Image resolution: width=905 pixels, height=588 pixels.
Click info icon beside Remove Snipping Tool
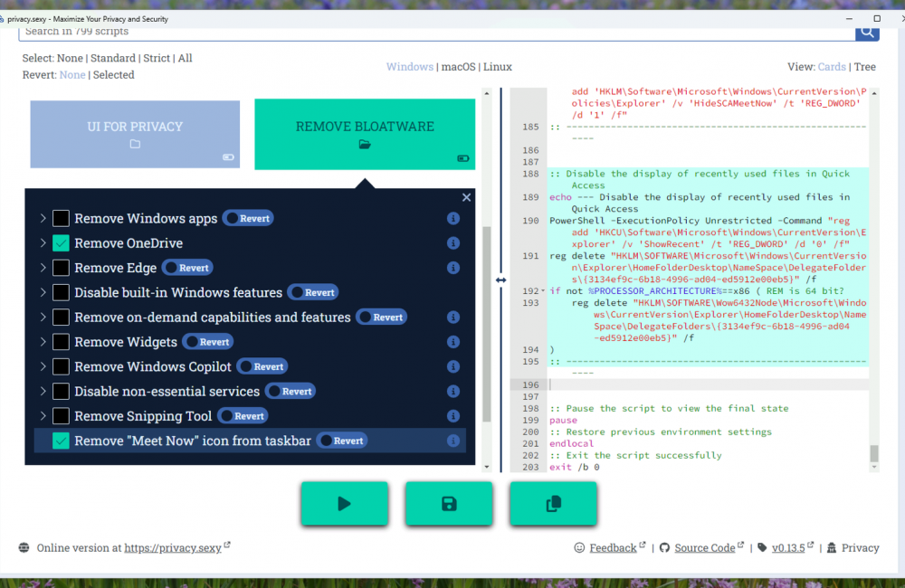453,416
